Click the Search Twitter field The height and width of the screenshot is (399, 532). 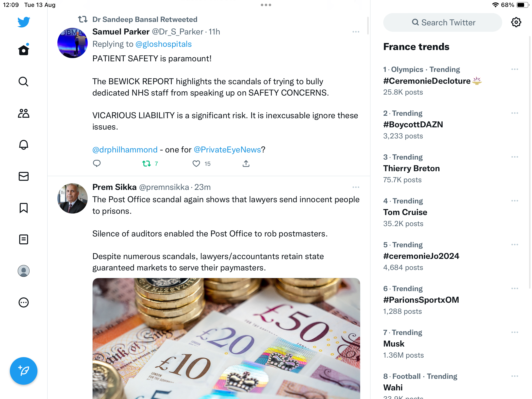click(x=443, y=22)
